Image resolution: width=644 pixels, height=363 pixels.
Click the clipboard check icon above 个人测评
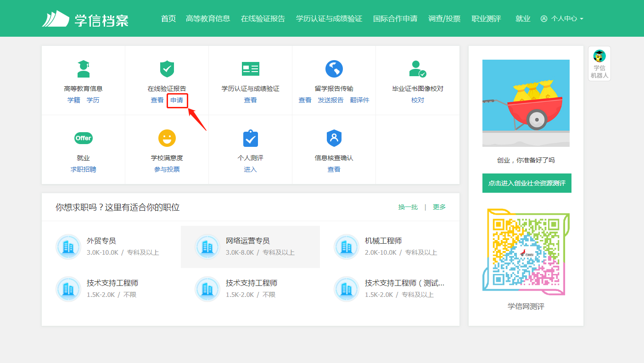click(x=250, y=138)
